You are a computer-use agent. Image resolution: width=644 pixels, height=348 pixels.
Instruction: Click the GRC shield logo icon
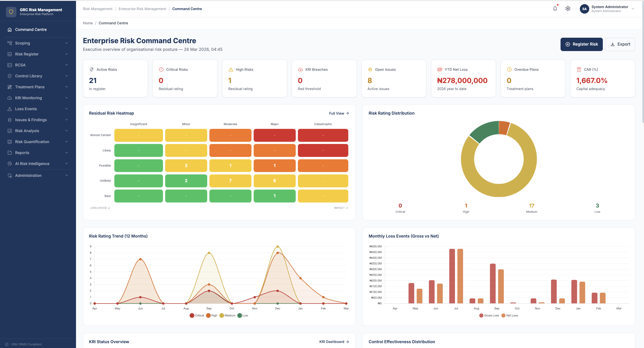tap(11, 12)
